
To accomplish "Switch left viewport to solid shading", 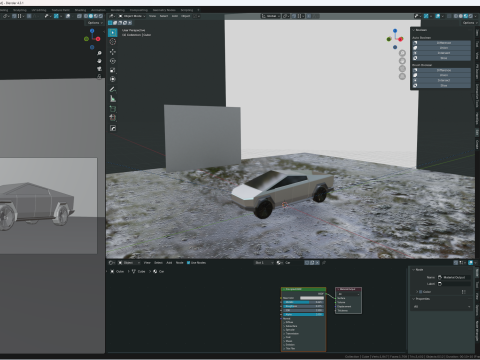I will pos(91,16).
